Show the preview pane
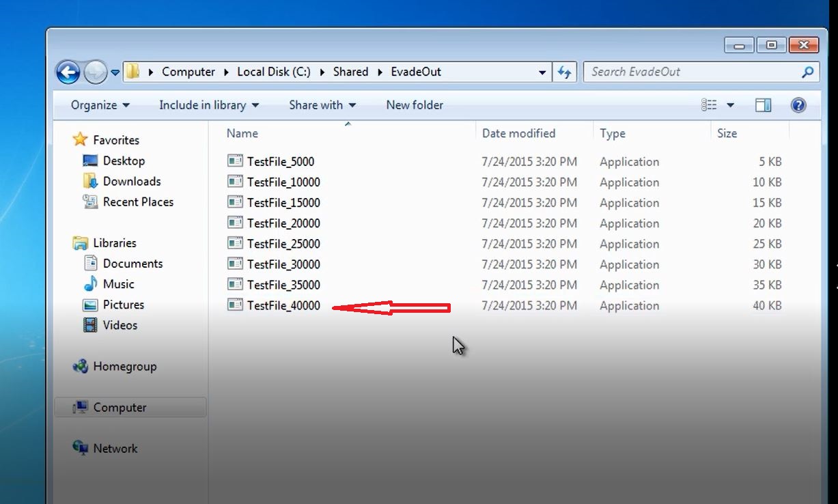The height and width of the screenshot is (504, 838). click(763, 105)
